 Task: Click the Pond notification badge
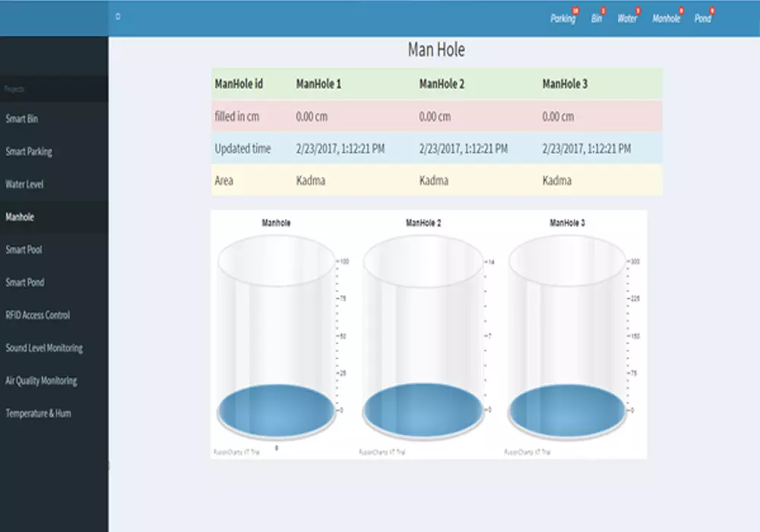pyautogui.click(x=712, y=11)
